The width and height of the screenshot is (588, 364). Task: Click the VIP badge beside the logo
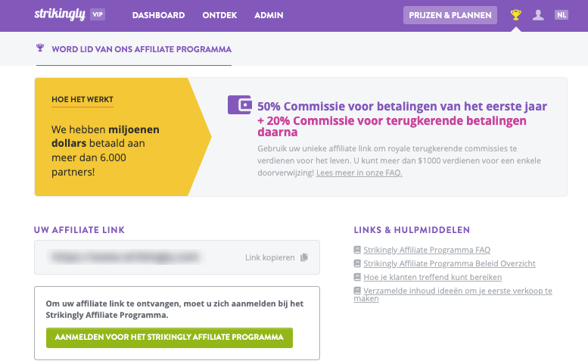(98, 14)
